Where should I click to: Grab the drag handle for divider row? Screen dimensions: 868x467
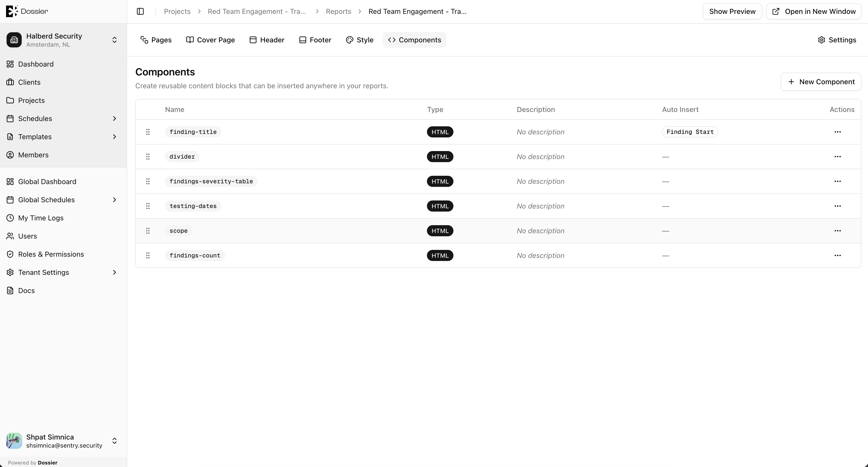tap(148, 157)
